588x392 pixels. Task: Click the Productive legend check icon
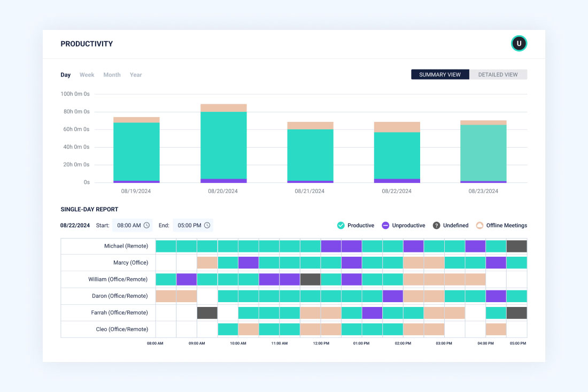(x=341, y=225)
